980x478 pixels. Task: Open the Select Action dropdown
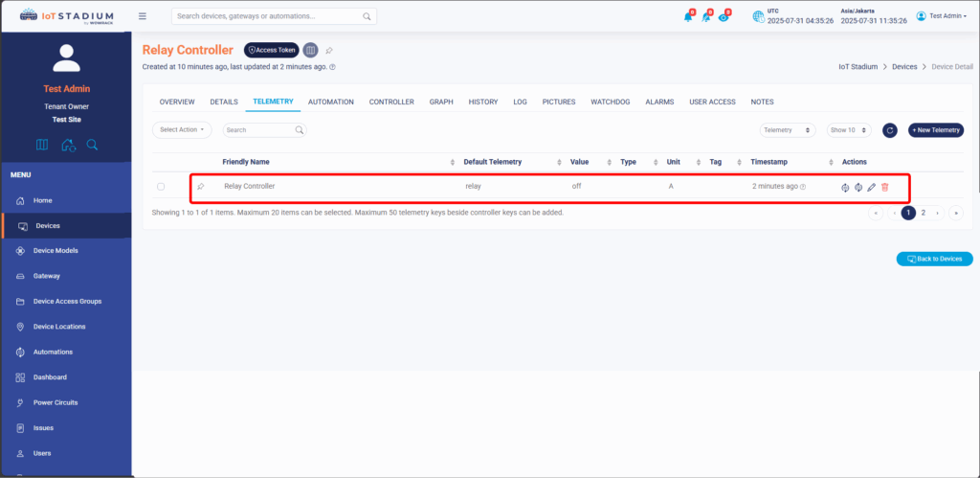[182, 129]
